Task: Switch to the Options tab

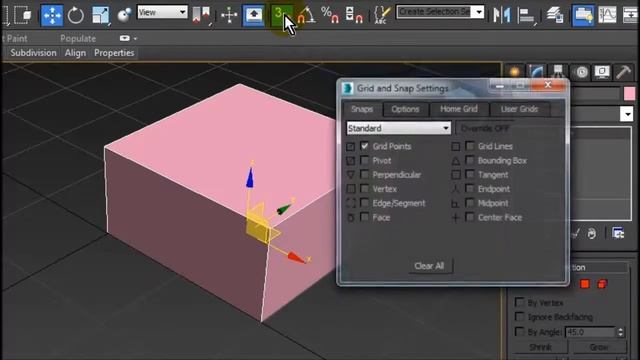Action: point(405,109)
